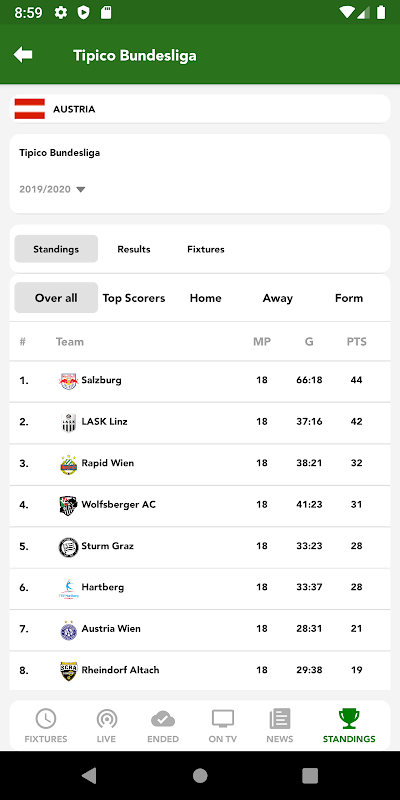Image resolution: width=400 pixels, height=800 pixels.
Task: Open Rapid Wien team row
Action: (x=200, y=464)
